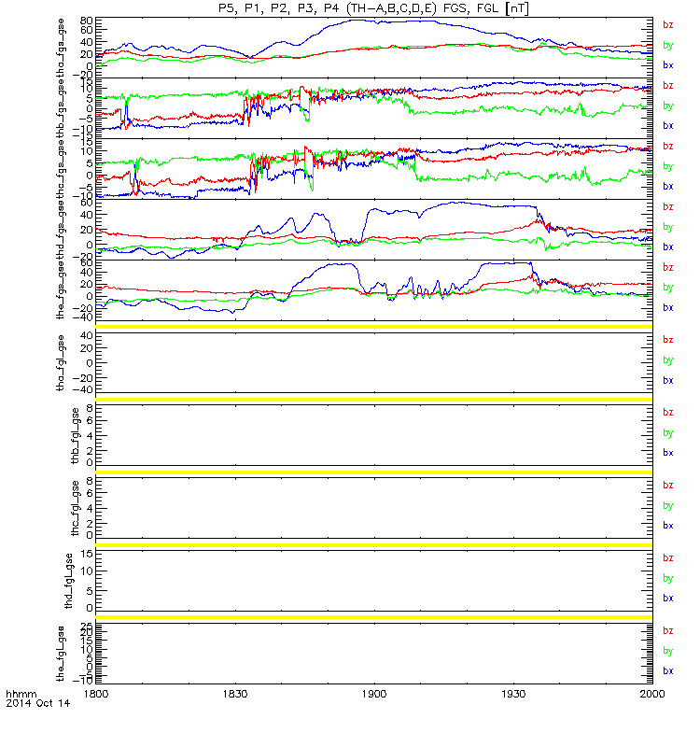Select the 1830 time axis label
Viewport: 700px width, 747px height.
click(235, 694)
